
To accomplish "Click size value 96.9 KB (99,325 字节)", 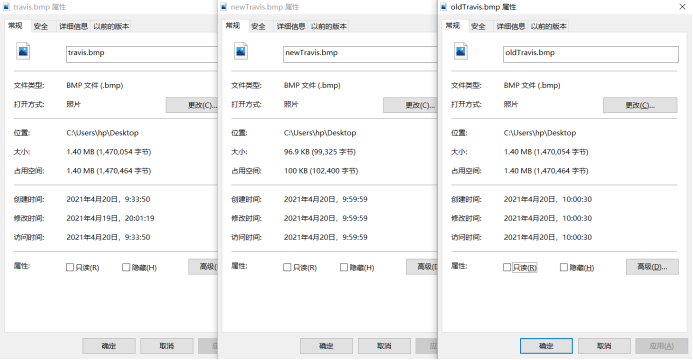I will coord(320,152).
